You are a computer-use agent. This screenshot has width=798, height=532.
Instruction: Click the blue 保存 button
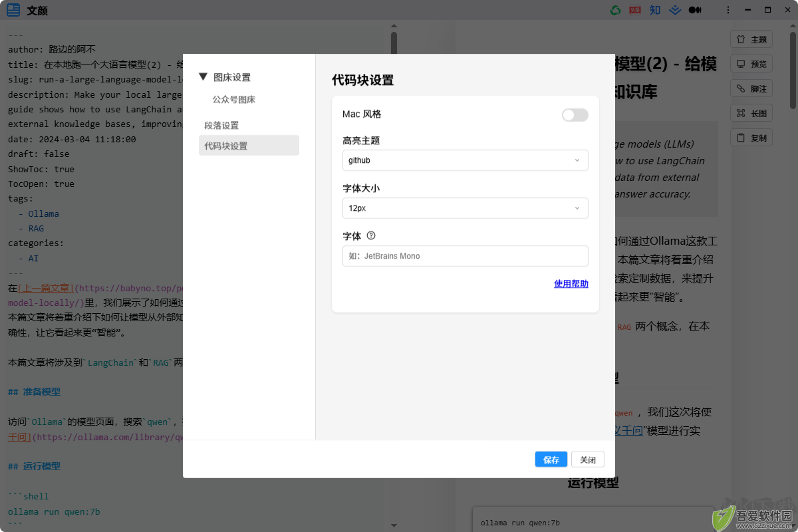551,460
